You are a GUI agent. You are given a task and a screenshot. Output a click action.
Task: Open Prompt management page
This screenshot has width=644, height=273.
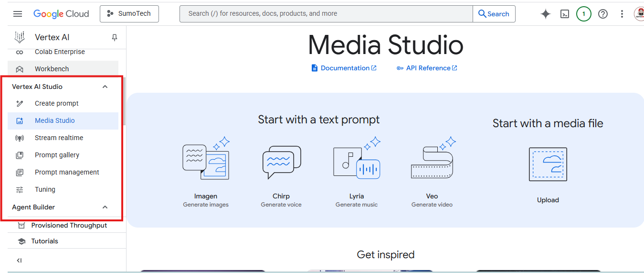pyautogui.click(x=63, y=172)
